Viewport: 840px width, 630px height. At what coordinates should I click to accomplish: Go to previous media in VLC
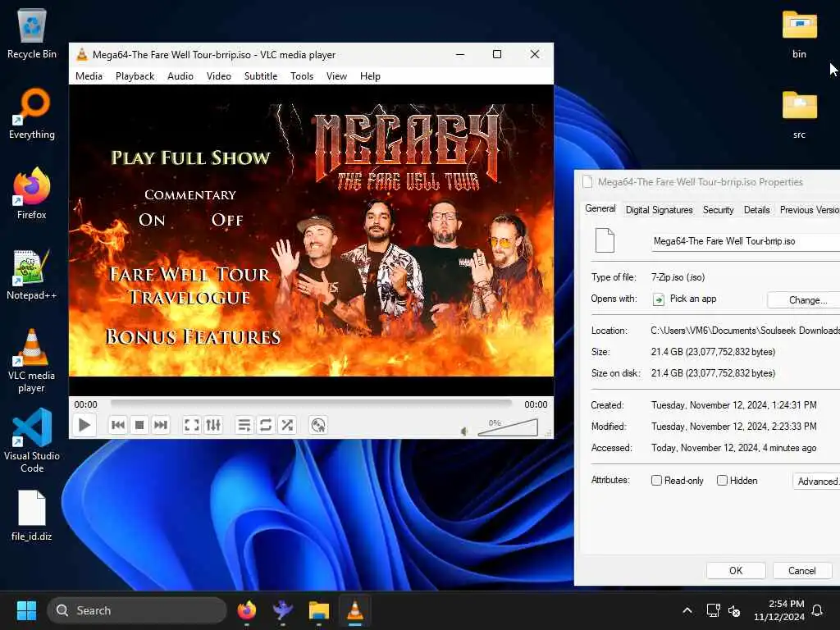(118, 426)
